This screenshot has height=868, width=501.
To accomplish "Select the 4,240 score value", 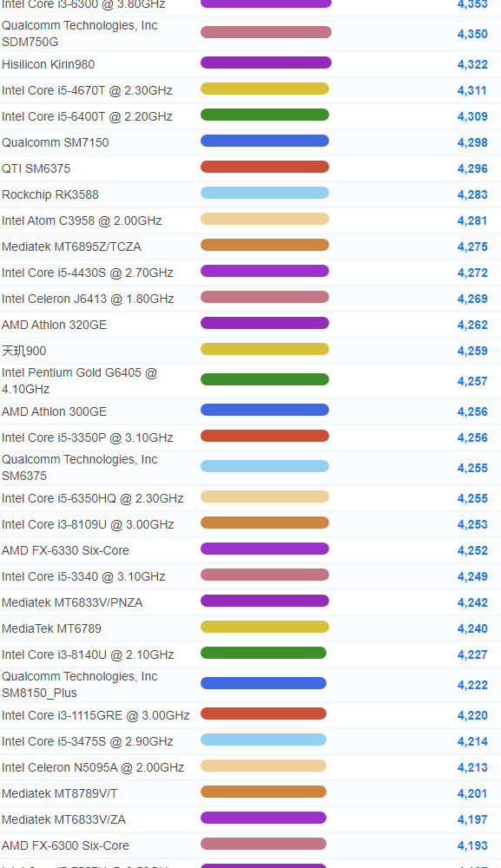I will pos(472,628).
